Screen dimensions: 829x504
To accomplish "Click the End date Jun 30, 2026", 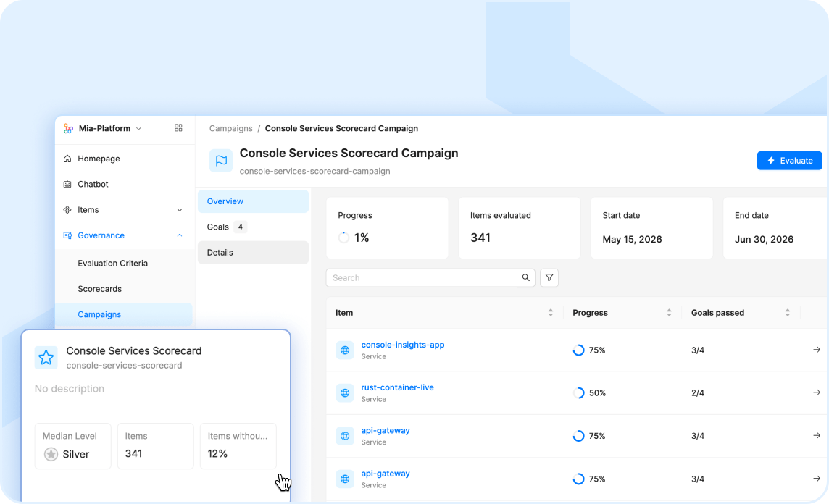I will pos(764,239).
